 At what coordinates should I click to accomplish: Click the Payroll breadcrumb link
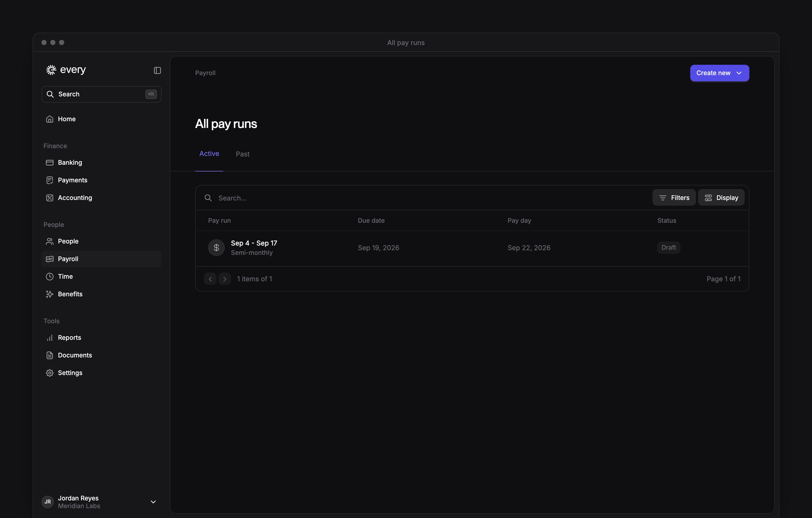pyautogui.click(x=205, y=73)
